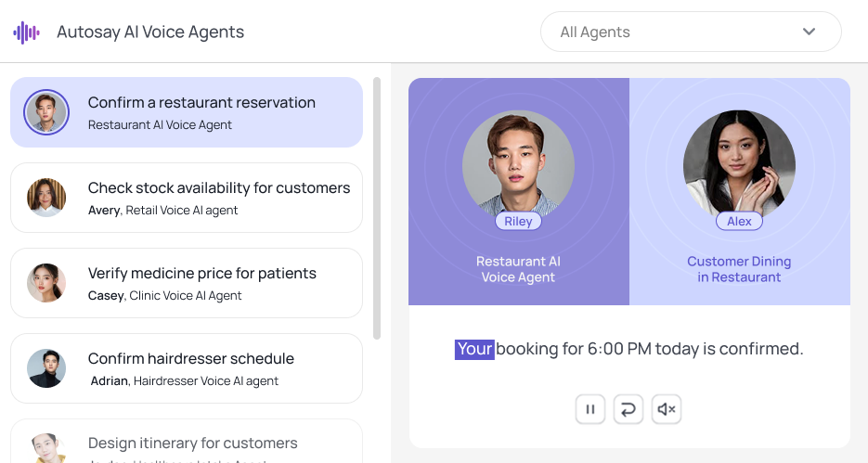This screenshot has width=868, height=463.
Task: Click Alex's large profile photo
Action: click(739, 165)
